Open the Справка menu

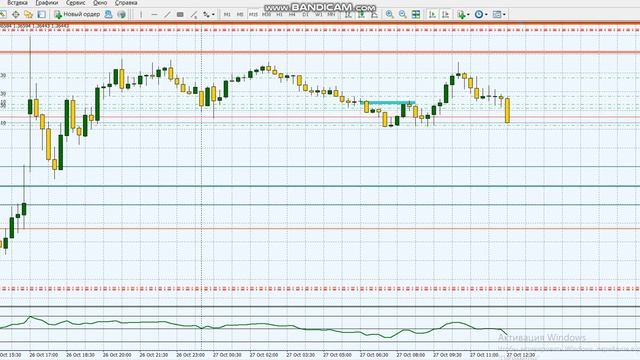[126, 2]
